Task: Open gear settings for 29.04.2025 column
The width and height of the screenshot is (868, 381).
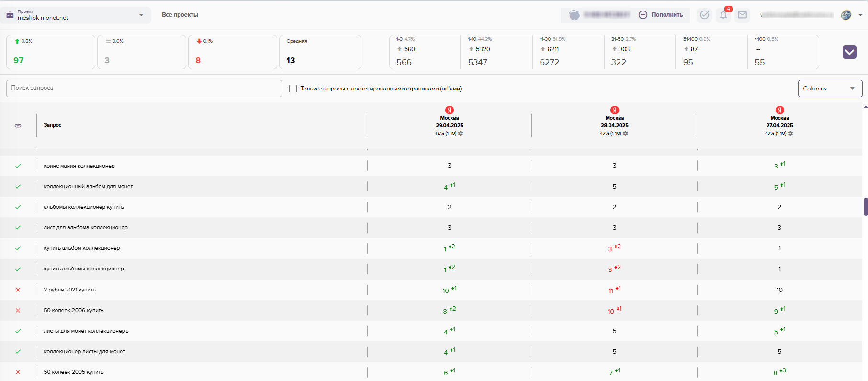Action: [461, 134]
